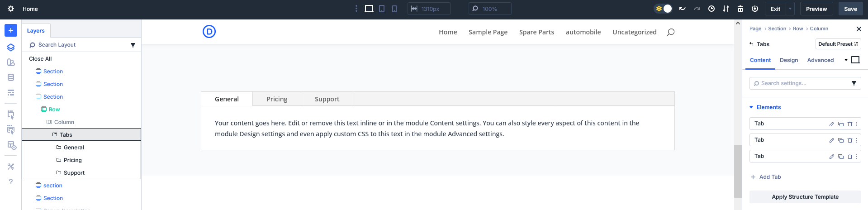Select the desktop view mode
Viewport: 868px width, 210px height.
(x=369, y=9)
